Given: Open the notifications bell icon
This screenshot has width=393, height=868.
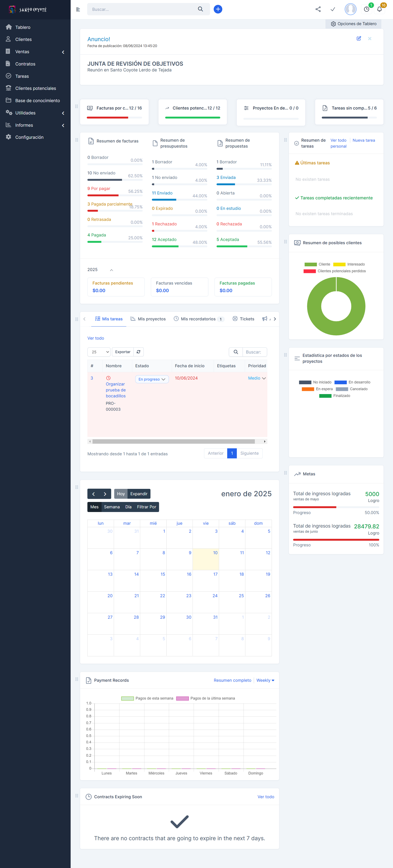Looking at the screenshot, I should 379,9.
